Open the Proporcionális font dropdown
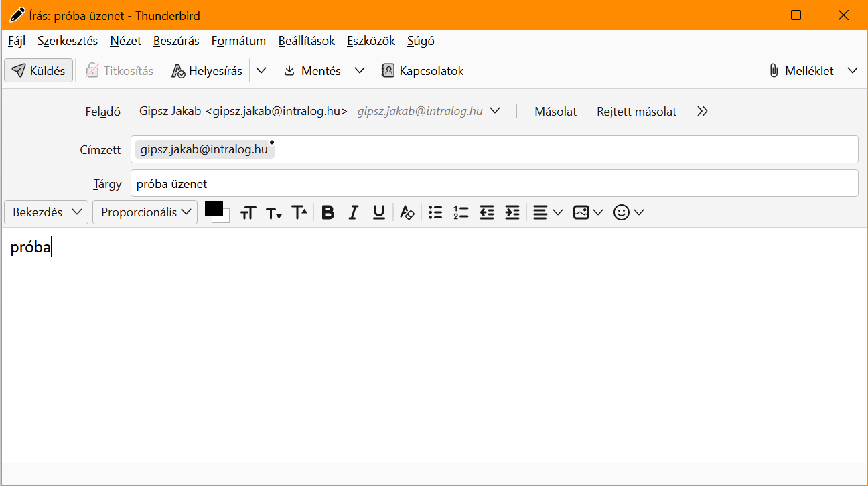 point(145,212)
